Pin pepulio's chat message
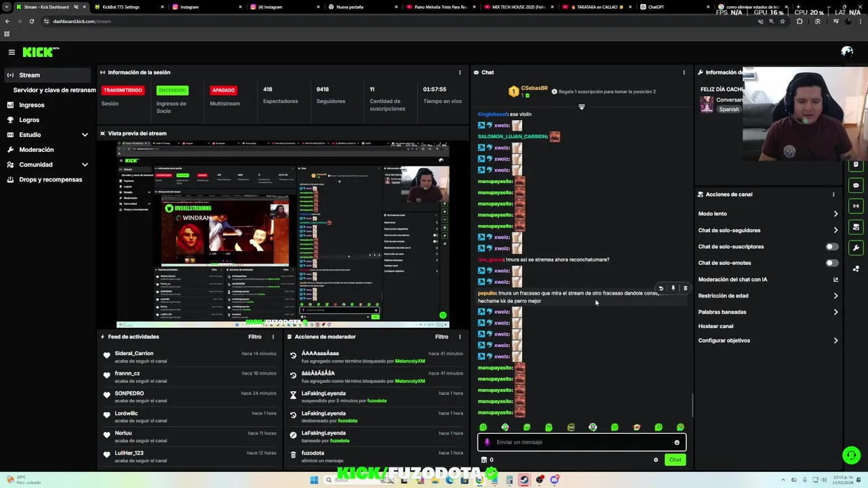This screenshot has height=488, width=868. click(673, 288)
